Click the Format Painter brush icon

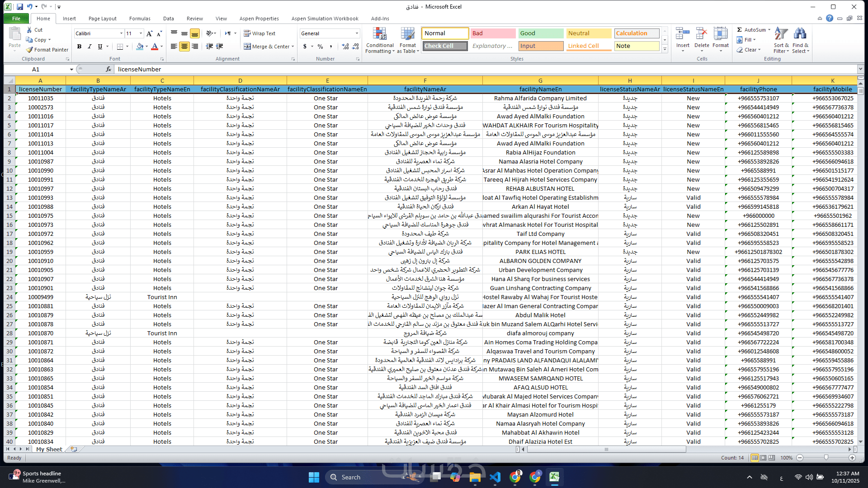30,50
